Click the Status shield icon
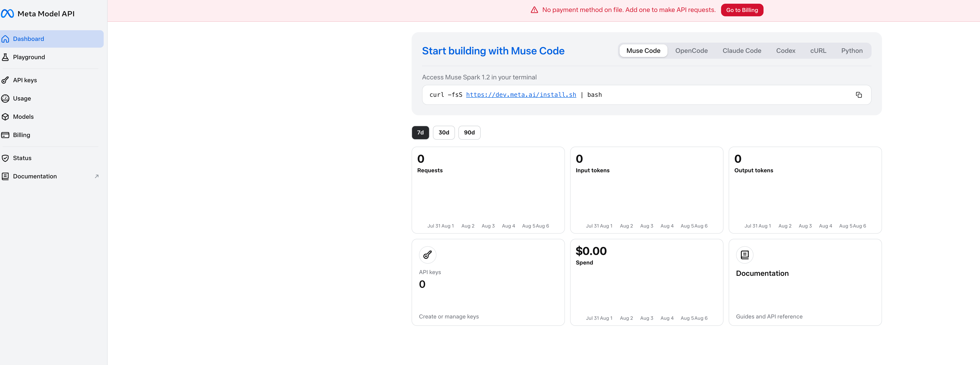Image resolution: width=980 pixels, height=365 pixels. click(x=5, y=158)
